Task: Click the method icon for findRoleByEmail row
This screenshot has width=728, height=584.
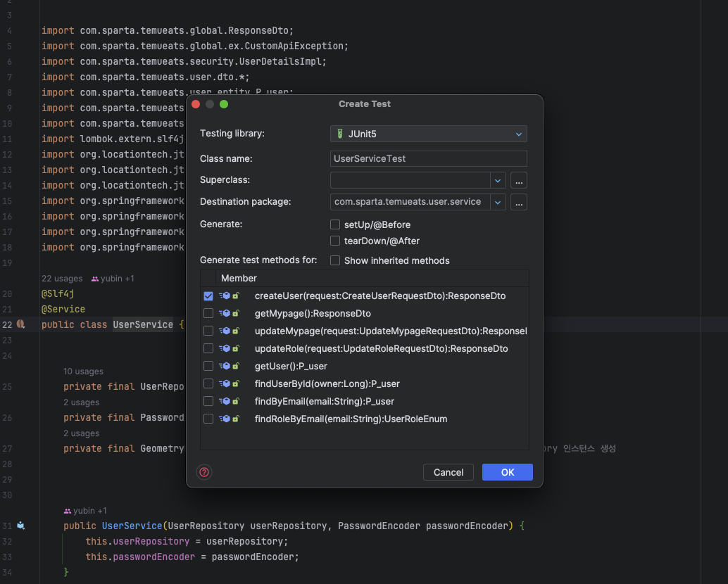Action: click(x=225, y=419)
